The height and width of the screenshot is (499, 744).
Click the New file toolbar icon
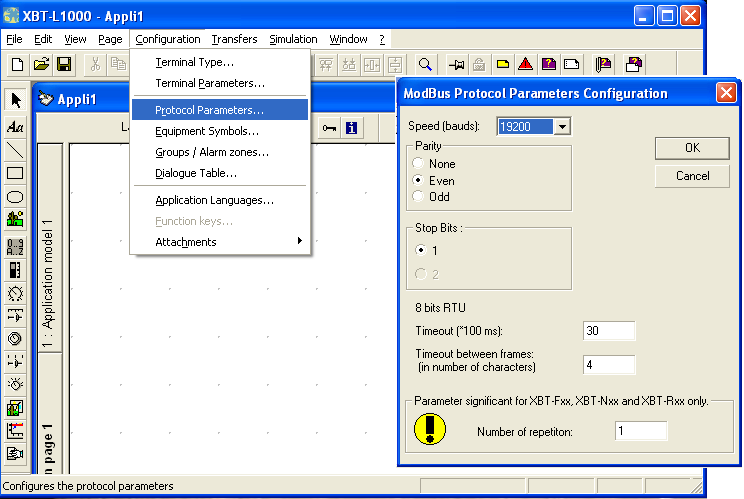[18, 64]
